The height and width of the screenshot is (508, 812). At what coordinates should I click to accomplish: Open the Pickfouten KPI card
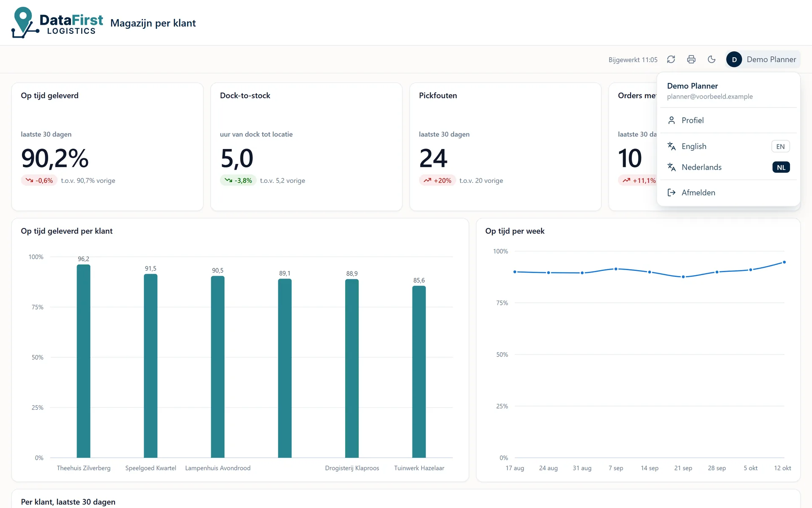pyautogui.click(x=505, y=146)
